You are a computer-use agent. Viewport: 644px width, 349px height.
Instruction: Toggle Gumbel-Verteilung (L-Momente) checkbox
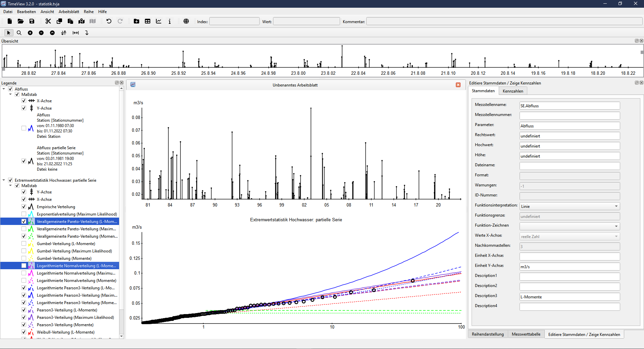[x=24, y=244]
